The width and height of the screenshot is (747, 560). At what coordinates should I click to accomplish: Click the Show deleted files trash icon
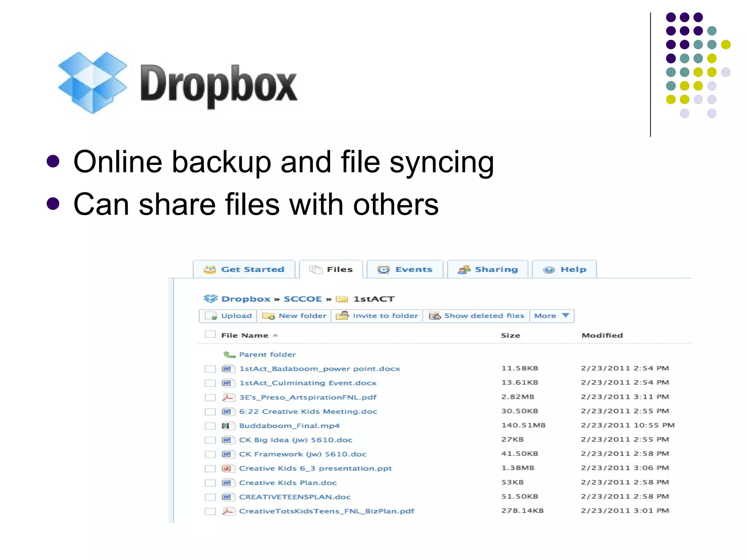pyautogui.click(x=435, y=316)
